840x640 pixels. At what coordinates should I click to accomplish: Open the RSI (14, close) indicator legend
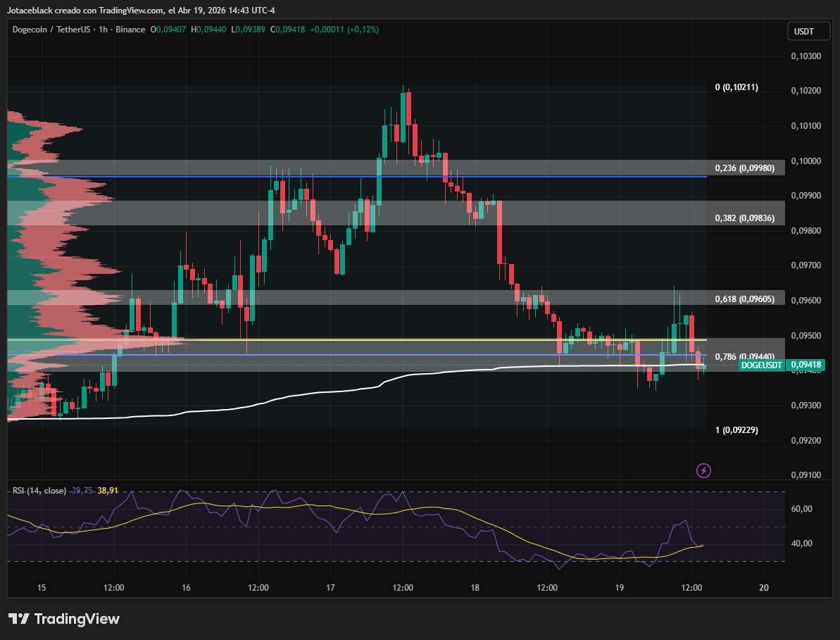pyautogui.click(x=39, y=490)
